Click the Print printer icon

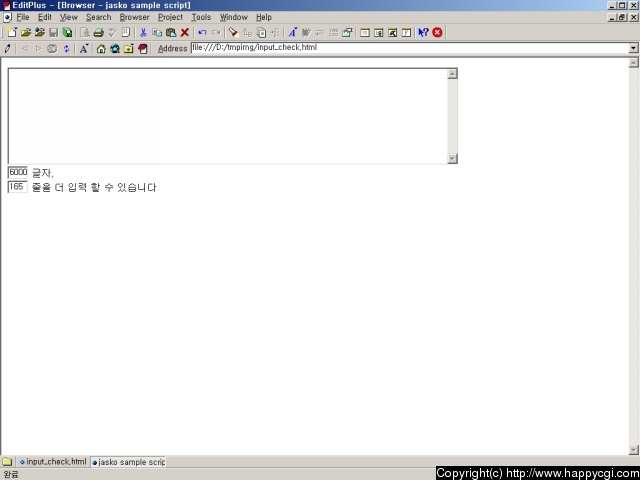[x=98, y=32]
